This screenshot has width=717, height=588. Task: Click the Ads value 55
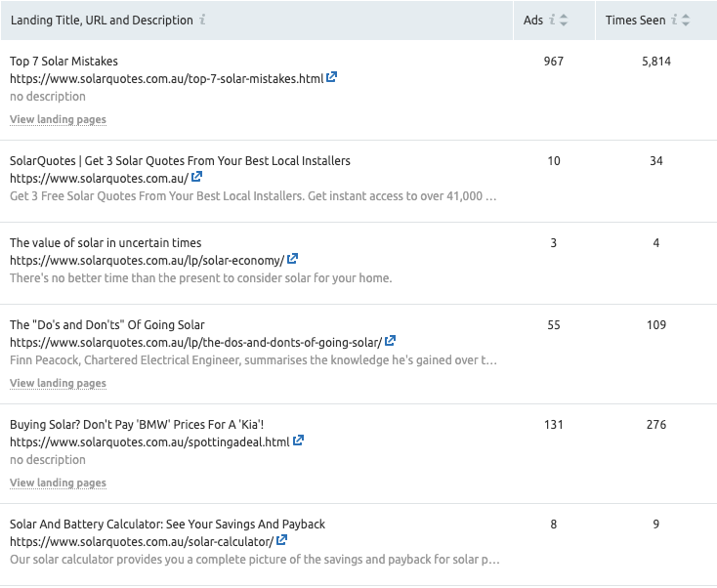(x=554, y=324)
